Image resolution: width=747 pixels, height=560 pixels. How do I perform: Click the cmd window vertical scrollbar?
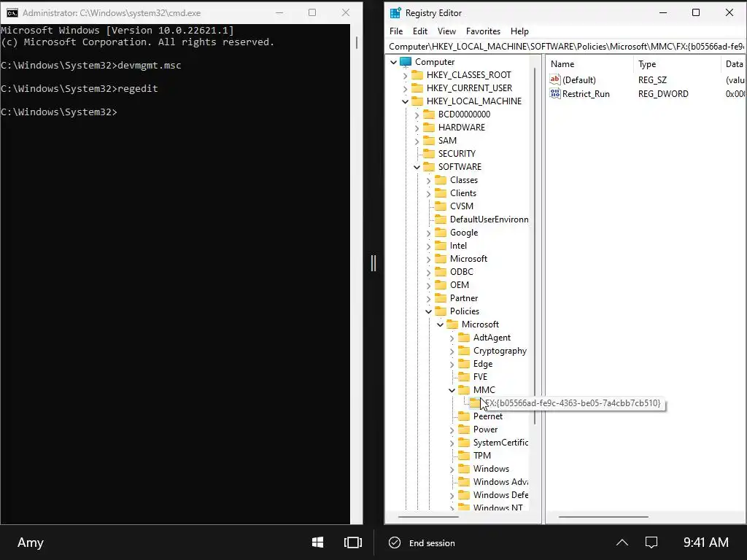[356, 42]
